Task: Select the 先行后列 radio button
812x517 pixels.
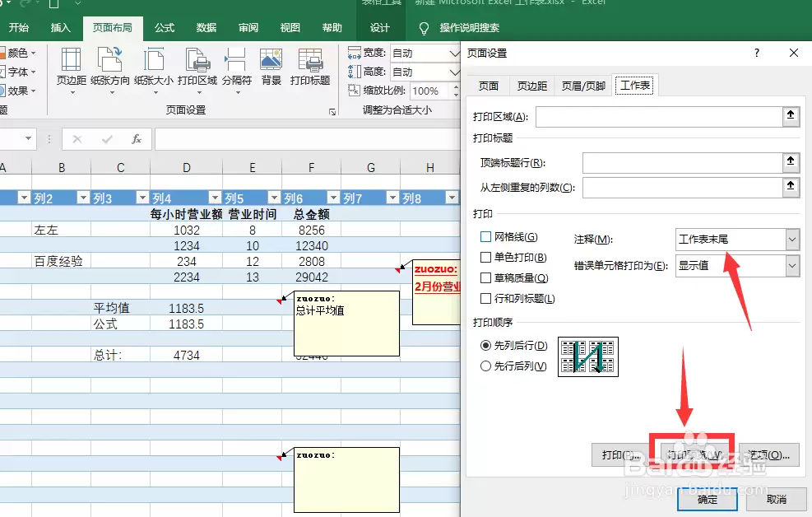Action: pos(485,366)
